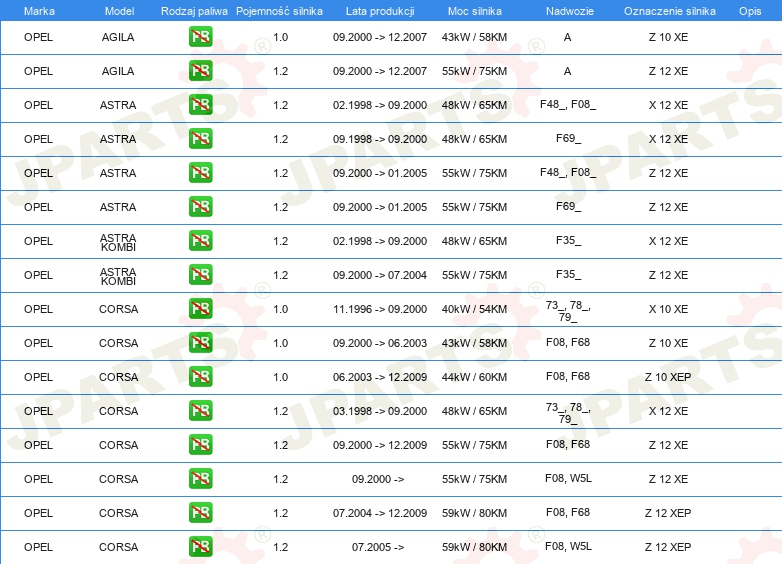Click fuel icon for Corsa Z 10 XEP
This screenshot has height=564, width=782.
200,376
